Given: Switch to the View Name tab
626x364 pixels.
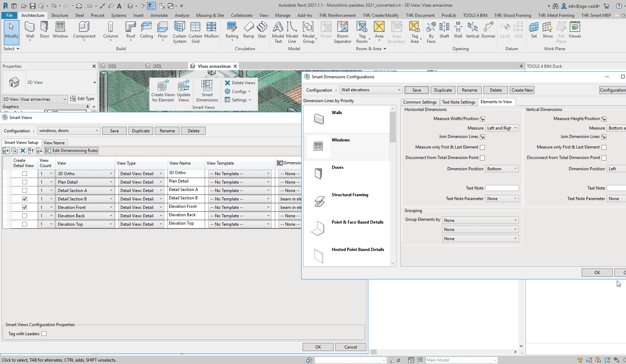Looking at the screenshot, I should (54, 143).
